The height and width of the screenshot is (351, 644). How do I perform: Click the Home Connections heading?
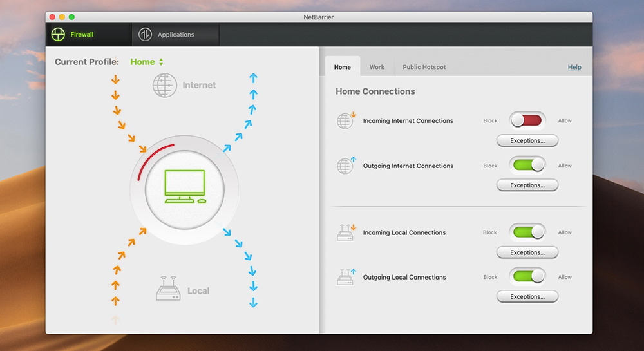[x=375, y=91]
